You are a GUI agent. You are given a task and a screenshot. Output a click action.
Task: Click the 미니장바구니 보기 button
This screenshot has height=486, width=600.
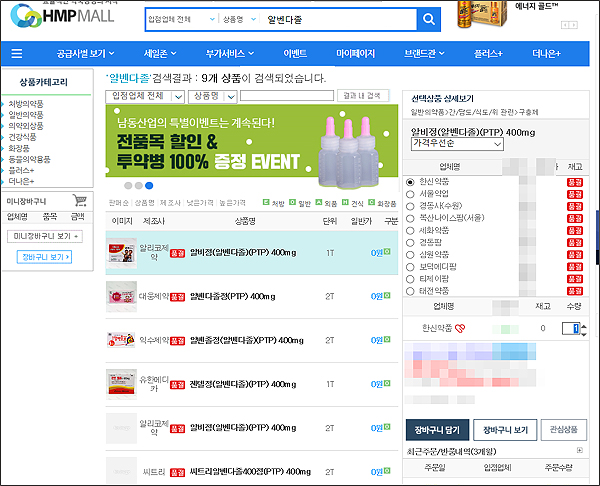tap(45, 236)
